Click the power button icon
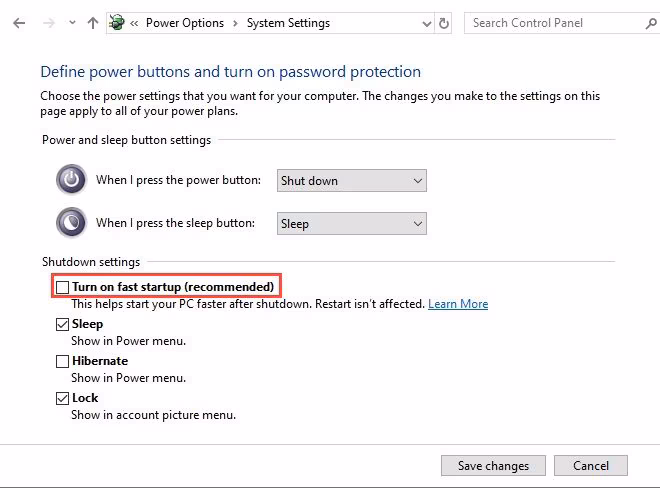This screenshot has width=660, height=488. [71, 180]
